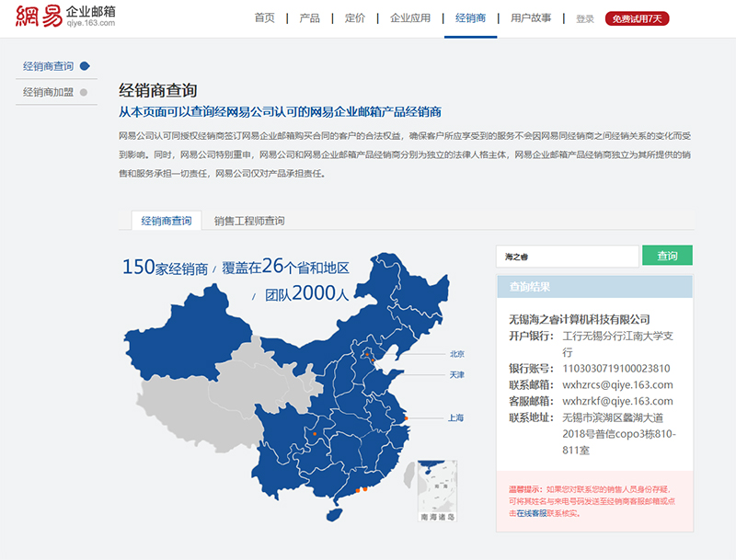Click the Hainan island on the map
The width and height of the screenshot is (736, 560).
[334, 515]
